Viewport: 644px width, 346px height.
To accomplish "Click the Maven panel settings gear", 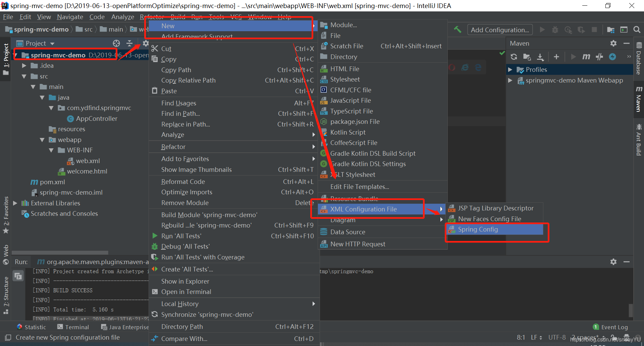I will click(613, 43).
